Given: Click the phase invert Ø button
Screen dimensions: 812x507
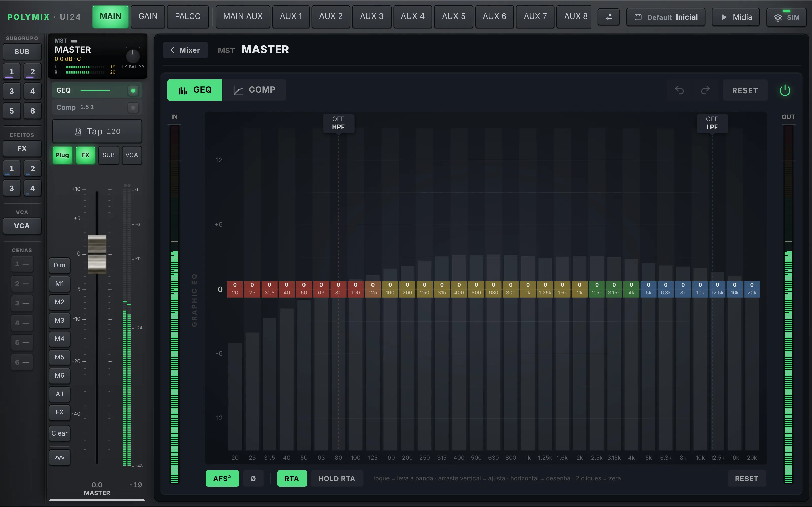Looking at the screenshot, I should pyautogui.click(x=253, y=479).
